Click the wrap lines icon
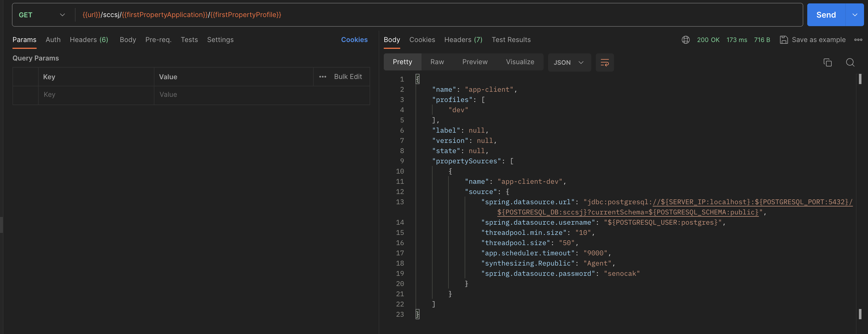Screen dimensions: 868x334 click(605, 62)
